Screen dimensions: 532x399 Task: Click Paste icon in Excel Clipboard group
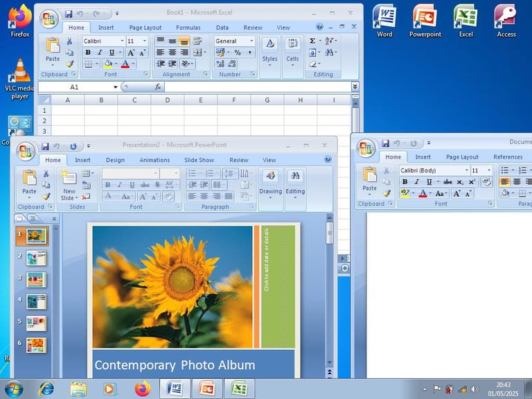tap(53, 46)
